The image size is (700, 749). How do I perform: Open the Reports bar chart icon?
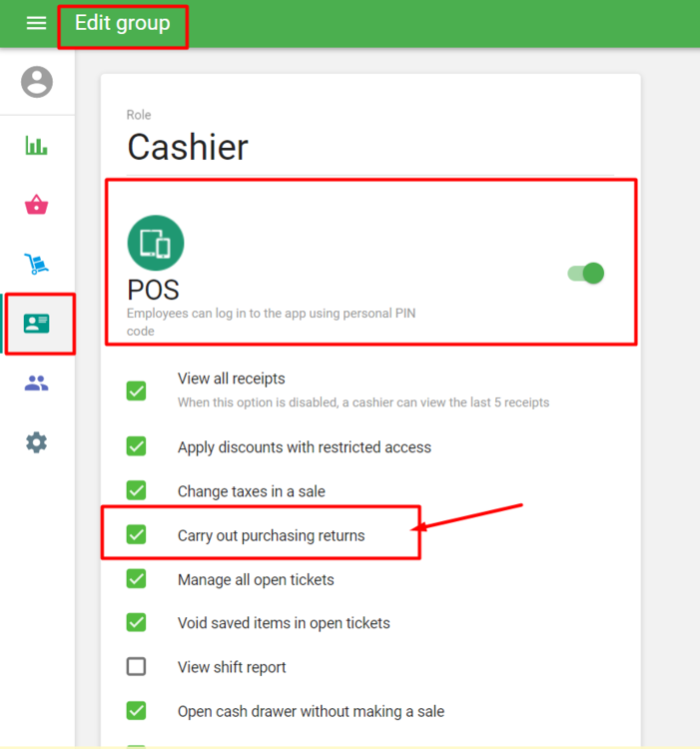(37, 147)
